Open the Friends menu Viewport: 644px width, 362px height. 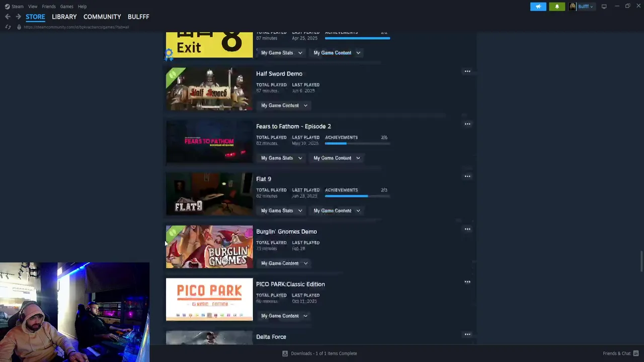coord(49,7)
